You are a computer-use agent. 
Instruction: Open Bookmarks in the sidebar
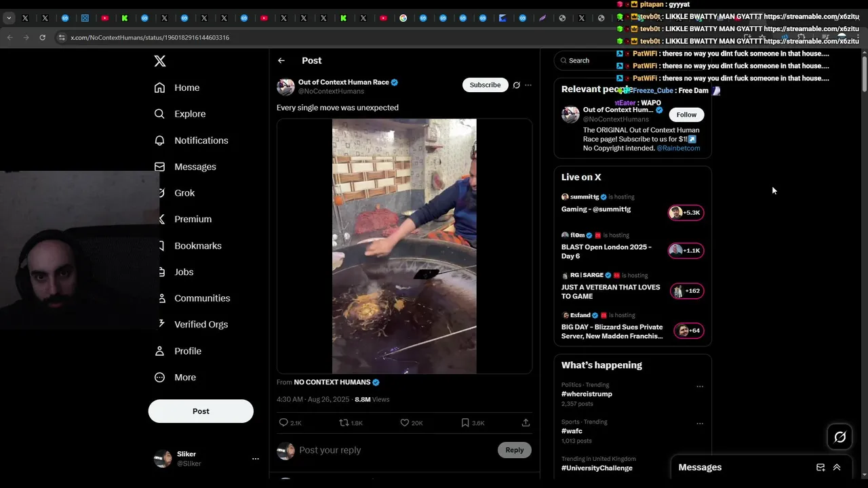[190, 245]
